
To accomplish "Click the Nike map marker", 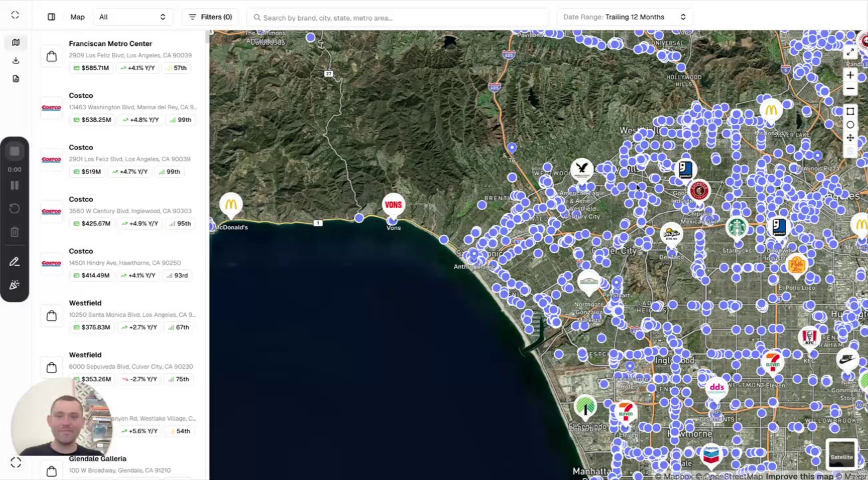I will (x=847, y=359).
